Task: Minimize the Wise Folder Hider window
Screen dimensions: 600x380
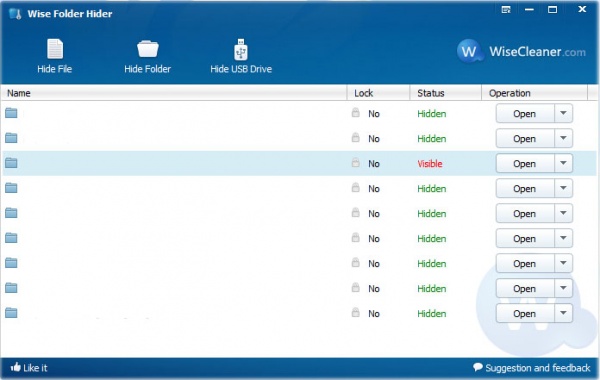Action: point(529,10)
